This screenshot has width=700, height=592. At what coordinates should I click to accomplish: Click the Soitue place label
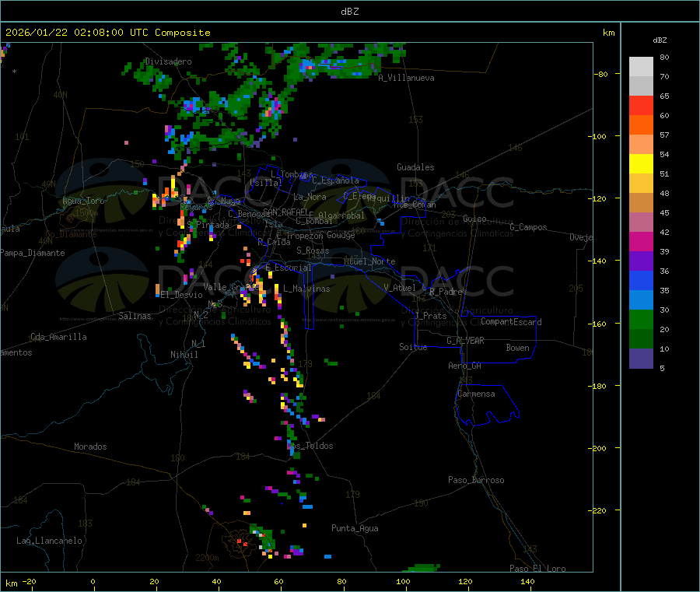[x=413, y=347]
